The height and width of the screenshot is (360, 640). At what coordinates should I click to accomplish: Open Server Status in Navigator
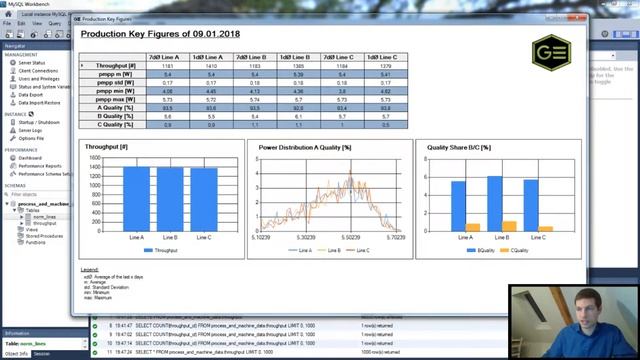31,63
